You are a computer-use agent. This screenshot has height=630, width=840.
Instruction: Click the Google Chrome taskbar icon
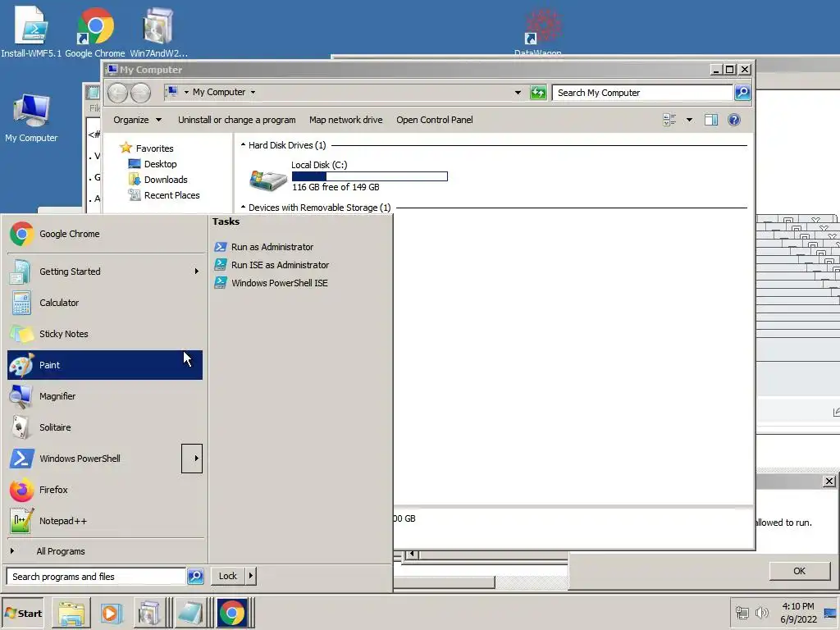(232, 614)
